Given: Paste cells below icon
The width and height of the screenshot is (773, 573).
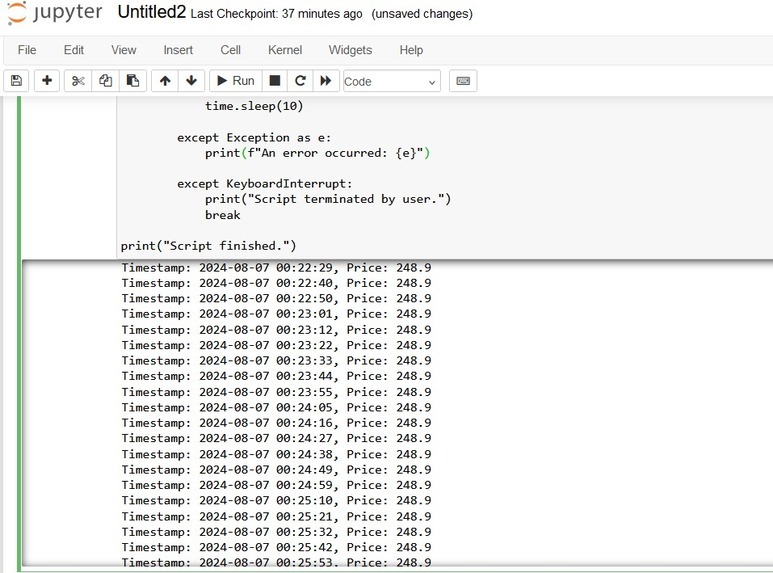Looking at the screenshot, I should tap(133, 81).
